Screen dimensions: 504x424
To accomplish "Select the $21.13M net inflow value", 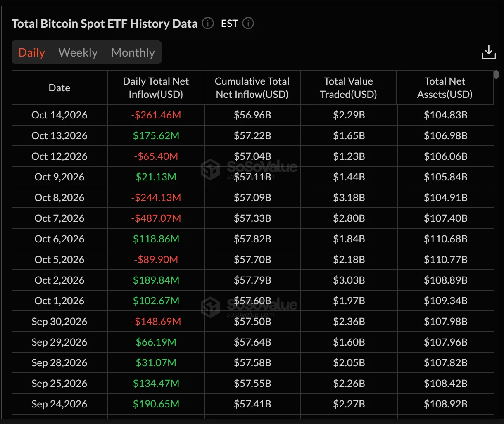I will pyautogui.click(x=156, y=177).
